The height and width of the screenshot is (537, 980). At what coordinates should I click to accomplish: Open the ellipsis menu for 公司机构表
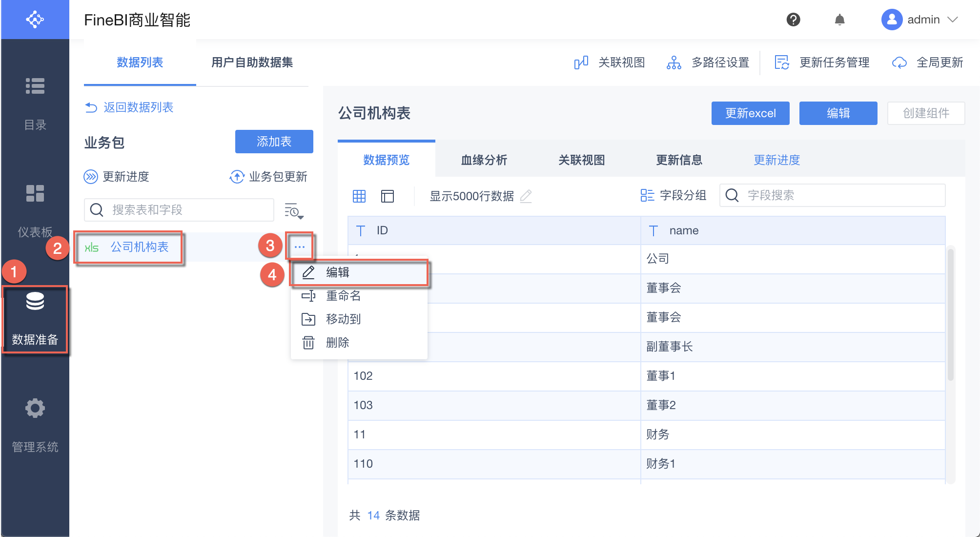tap(299, 247)
